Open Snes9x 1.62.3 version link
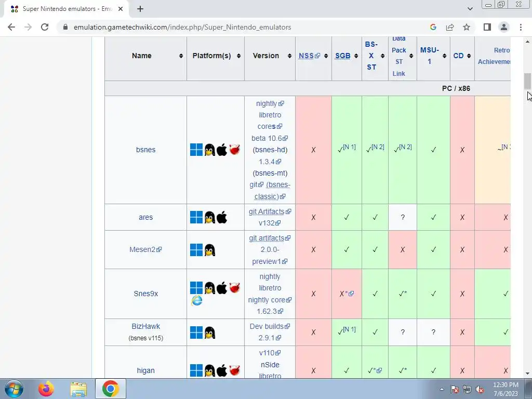Image resolution: width=532 pixels, height=399 pixels. pos(270,311)
